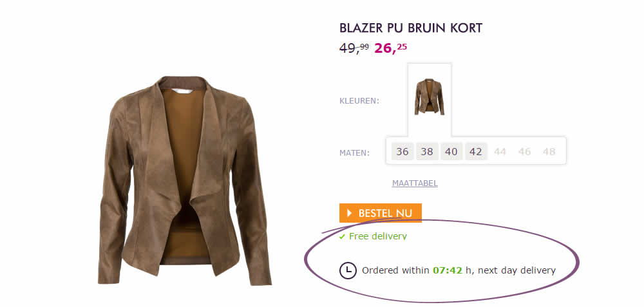
Task: Click the product title BLAZER PU BRUIN KORT
Action: click(x=411, y=28)
